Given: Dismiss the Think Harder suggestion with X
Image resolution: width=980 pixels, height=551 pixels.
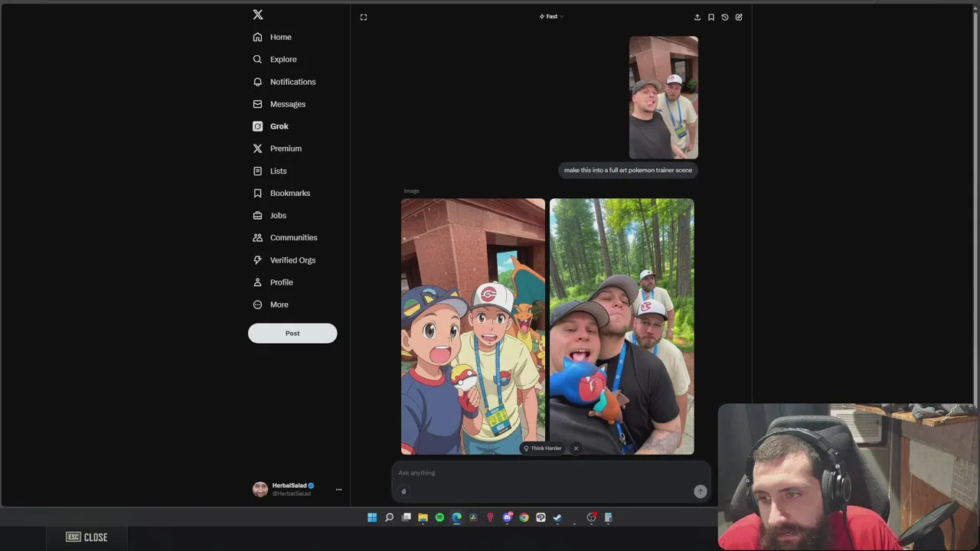Looking at the screenshot, I should coord(576,448).
